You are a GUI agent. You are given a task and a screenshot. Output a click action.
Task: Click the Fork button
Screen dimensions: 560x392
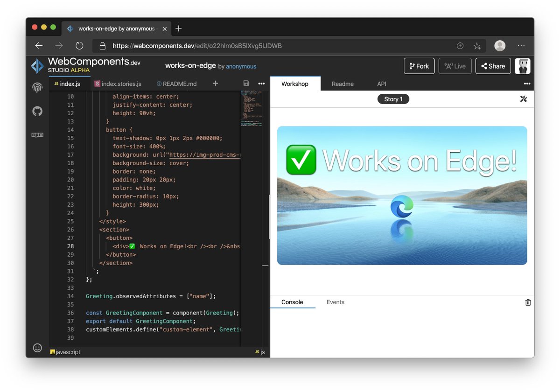[419, 66]
